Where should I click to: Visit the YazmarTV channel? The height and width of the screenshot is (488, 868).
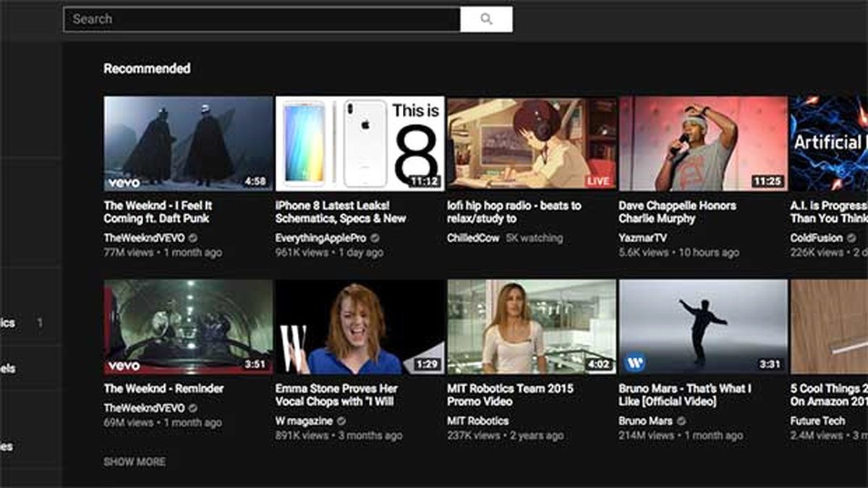pos(643,238)
